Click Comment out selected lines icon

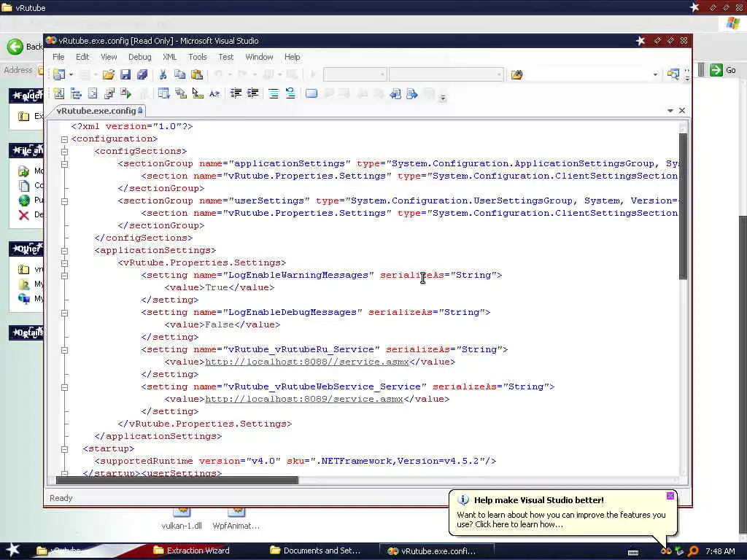tap(274, 93)
